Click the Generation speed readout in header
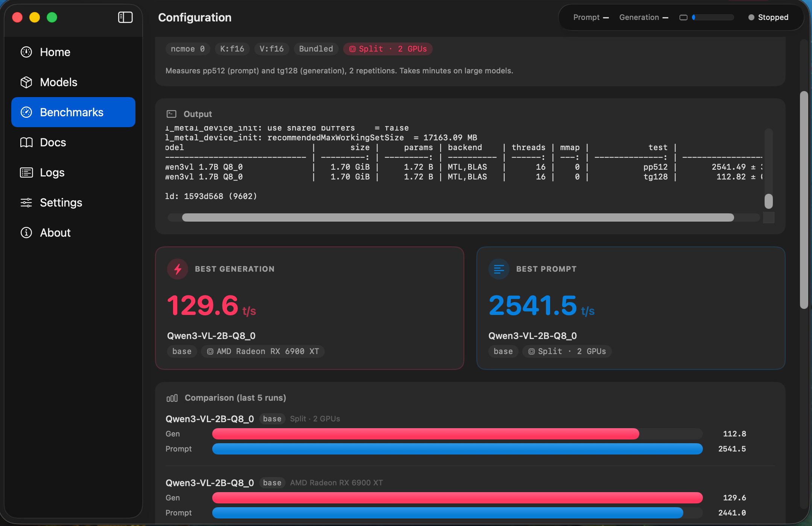Image resolution: width=812 pixels, height=526 pixels. coord(644,17)
